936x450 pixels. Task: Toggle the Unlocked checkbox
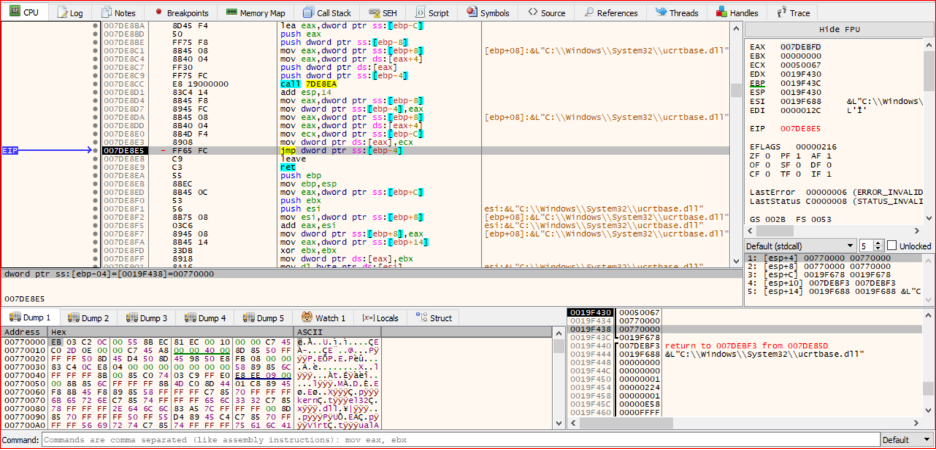pyautogui.click(x=892, y=246)
